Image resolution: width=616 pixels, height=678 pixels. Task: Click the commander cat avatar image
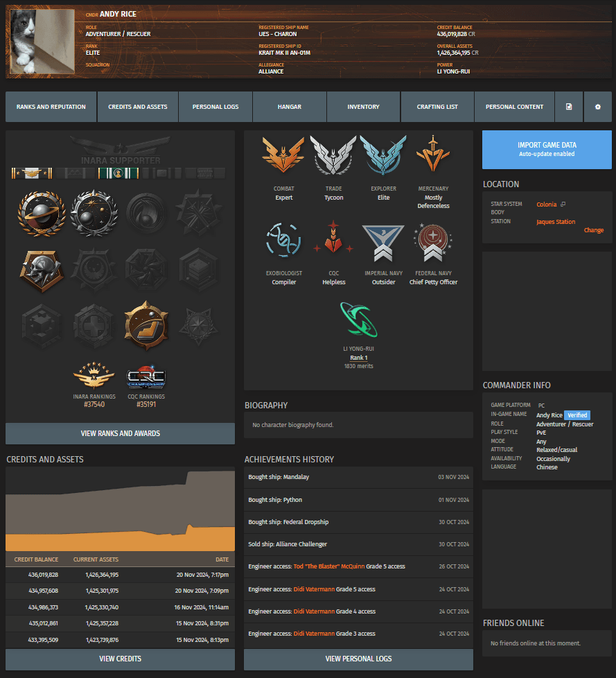tap(42, 42)
